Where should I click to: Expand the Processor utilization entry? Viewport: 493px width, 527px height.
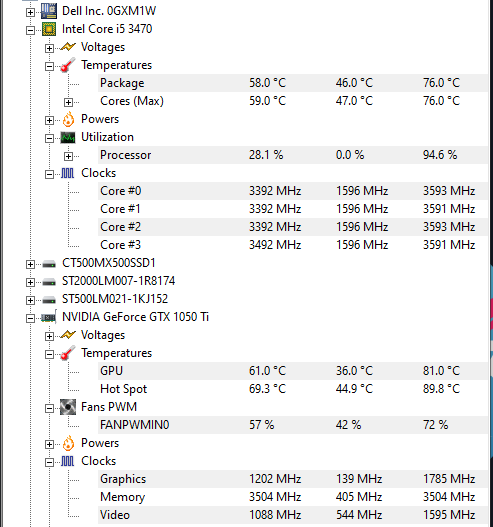69,156
